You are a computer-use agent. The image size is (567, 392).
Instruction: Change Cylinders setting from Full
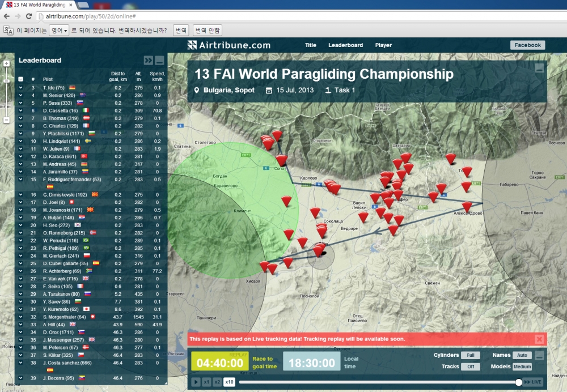pyautogui.click(x=471, y=355)
